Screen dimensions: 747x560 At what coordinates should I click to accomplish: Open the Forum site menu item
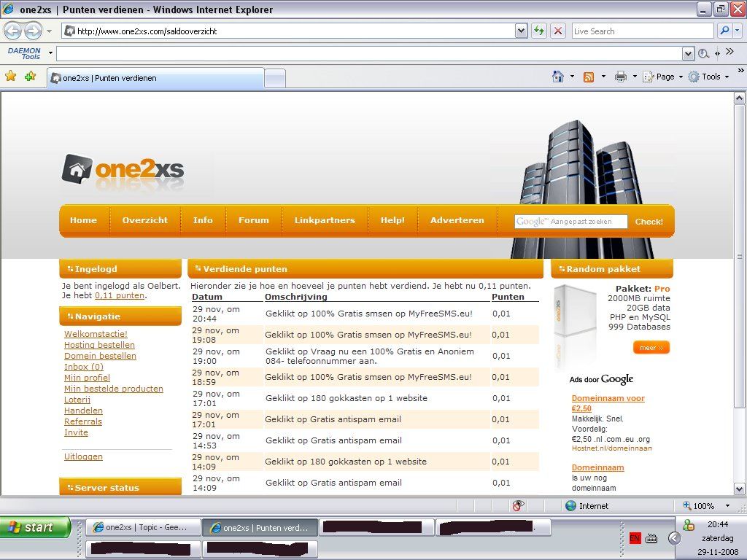pos(253,220)
